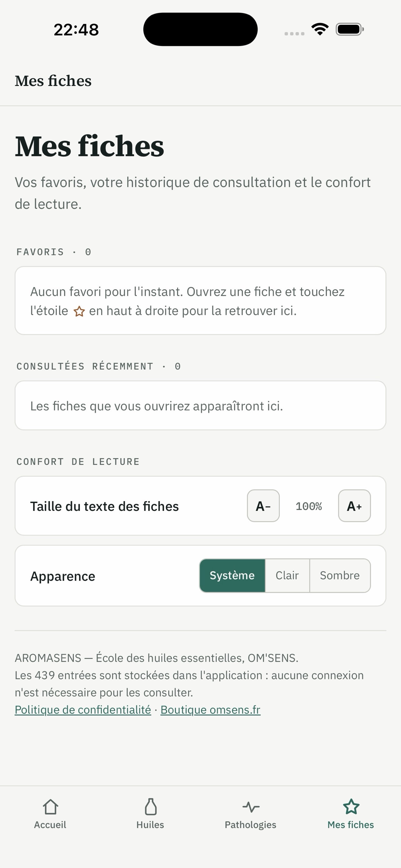
Task: Increase text size with A+ button
Action: click(354, 506)
